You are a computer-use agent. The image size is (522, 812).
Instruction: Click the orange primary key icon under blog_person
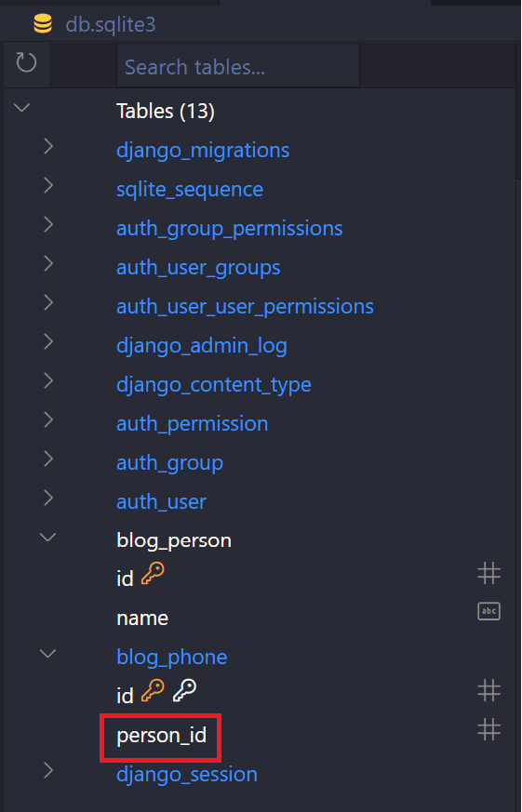(x=153, y=574)
